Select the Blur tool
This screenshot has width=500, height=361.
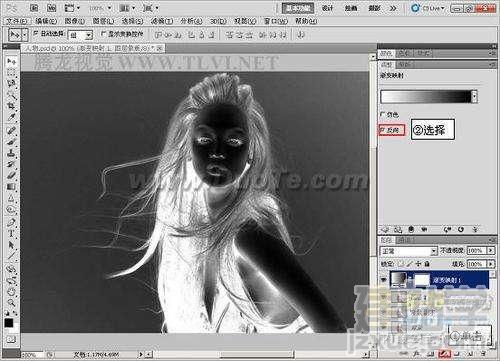tap(11, 198)
